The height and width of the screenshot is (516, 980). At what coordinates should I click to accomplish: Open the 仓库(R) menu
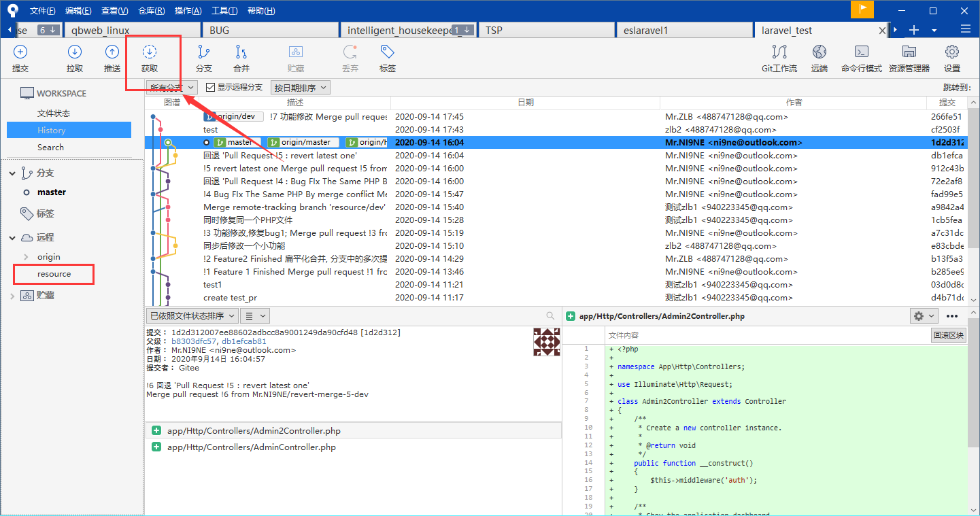pyautogui.click(x=151, y=11)
